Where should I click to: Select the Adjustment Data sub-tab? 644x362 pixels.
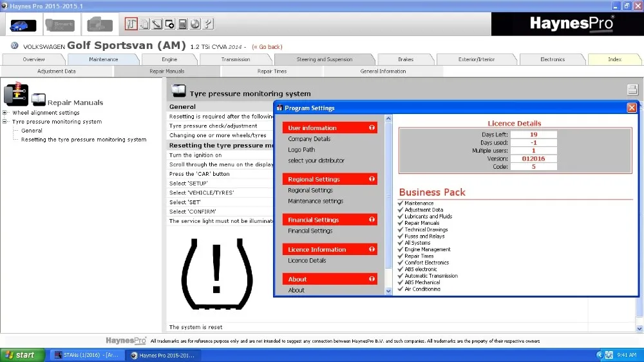tap(56, 71)
